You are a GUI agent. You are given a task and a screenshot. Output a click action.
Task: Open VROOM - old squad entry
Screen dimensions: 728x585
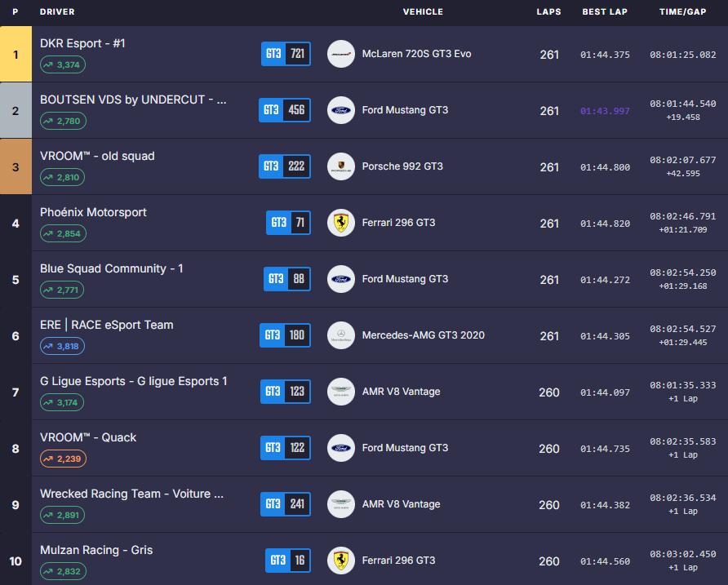pyautogui.click(x=97, y=156)
